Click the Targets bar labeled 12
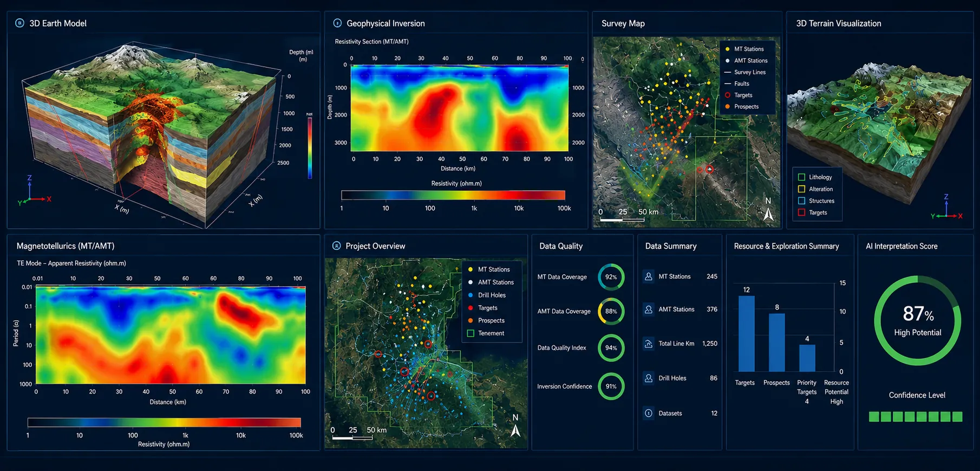The image size is (980, 471). point(747,334)
